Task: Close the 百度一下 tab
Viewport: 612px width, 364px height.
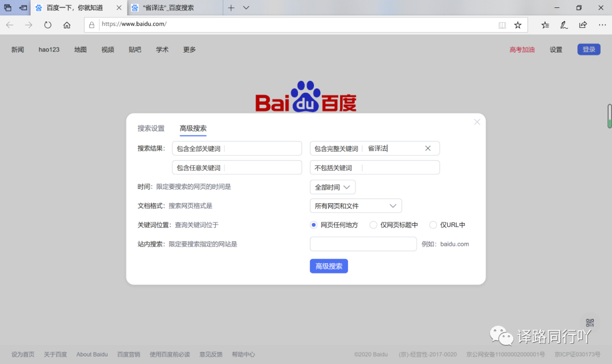Action: tap(119, 8)
